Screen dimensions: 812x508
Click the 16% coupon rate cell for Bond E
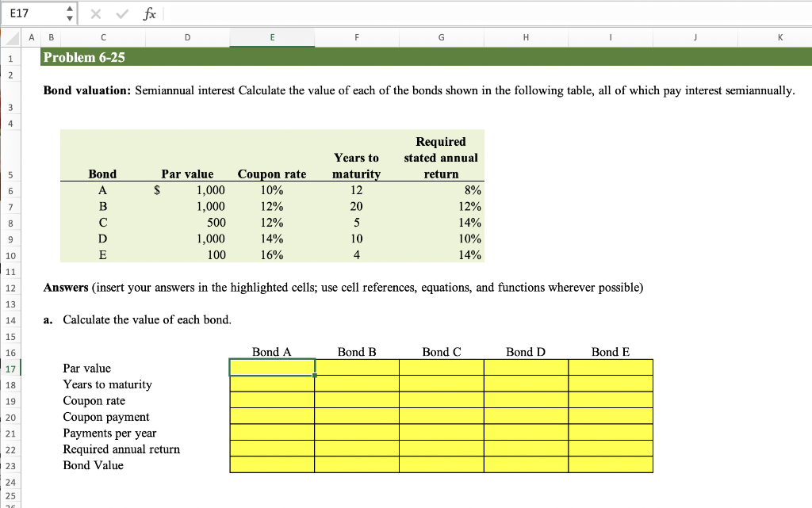tap(272, 254)
